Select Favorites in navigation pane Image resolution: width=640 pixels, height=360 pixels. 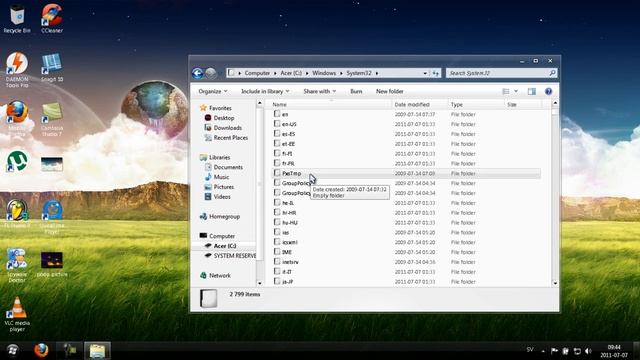pos(220,108)
